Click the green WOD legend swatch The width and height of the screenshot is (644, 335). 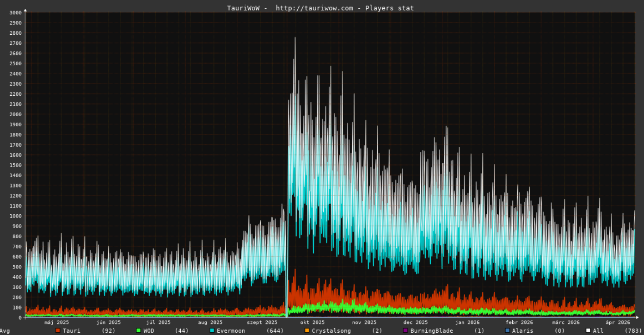click(139, 330)
